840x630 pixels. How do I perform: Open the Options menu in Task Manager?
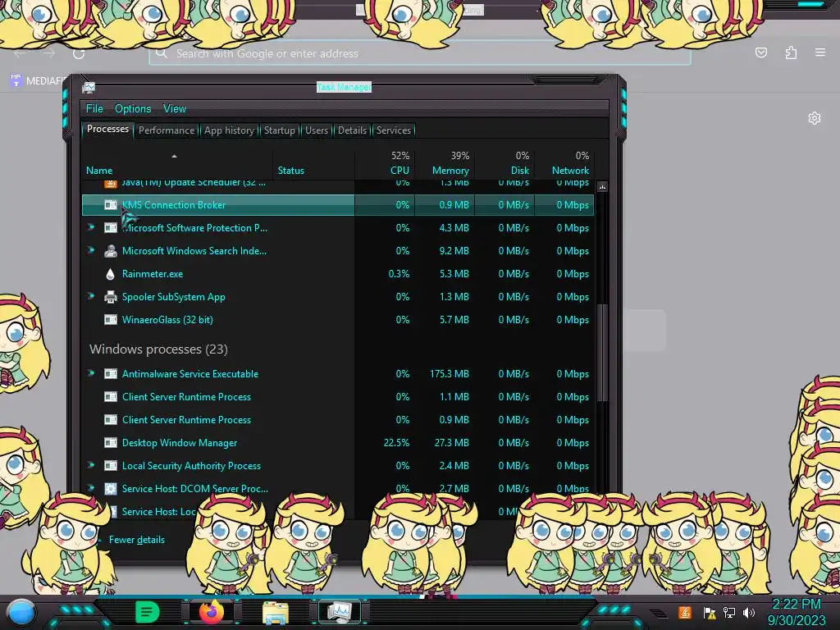133,109
